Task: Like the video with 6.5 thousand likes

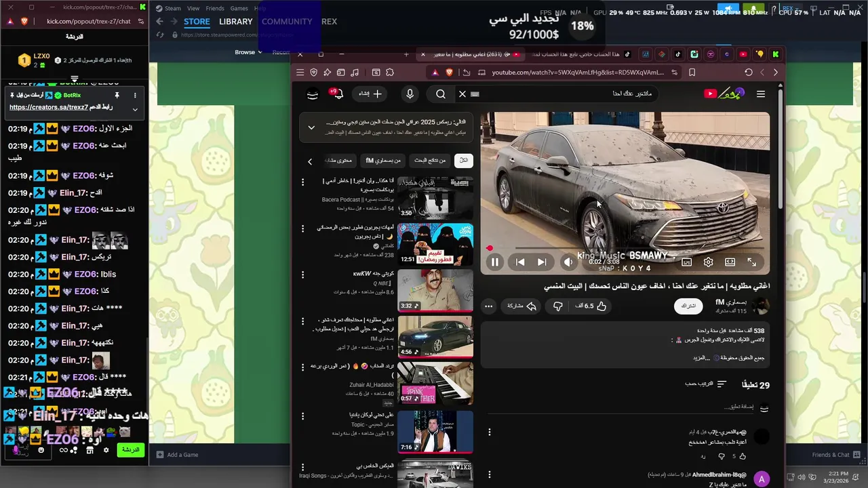Action: [591, 306]
